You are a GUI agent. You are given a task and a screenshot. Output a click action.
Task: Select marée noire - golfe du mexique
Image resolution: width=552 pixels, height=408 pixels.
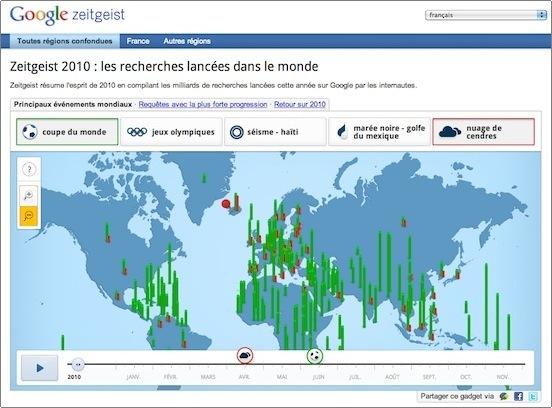point(379,132)
